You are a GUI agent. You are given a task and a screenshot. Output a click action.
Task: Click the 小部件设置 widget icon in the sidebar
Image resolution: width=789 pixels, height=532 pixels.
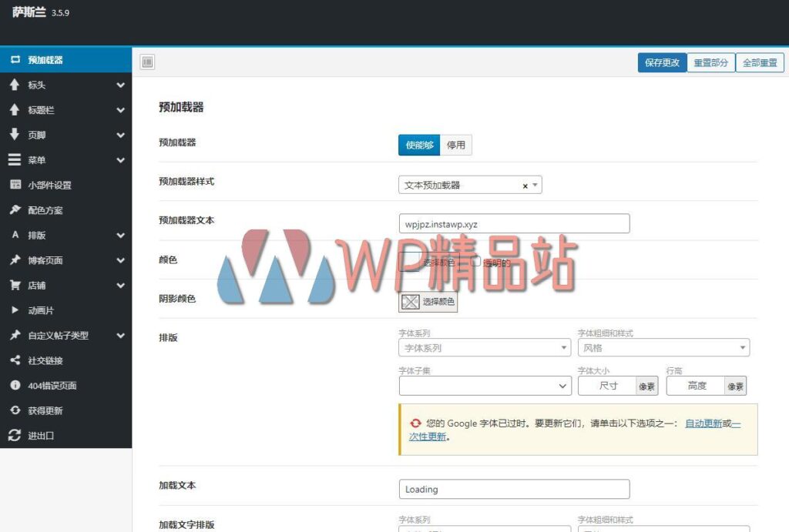pyautogui.click(x=15, y=185)
